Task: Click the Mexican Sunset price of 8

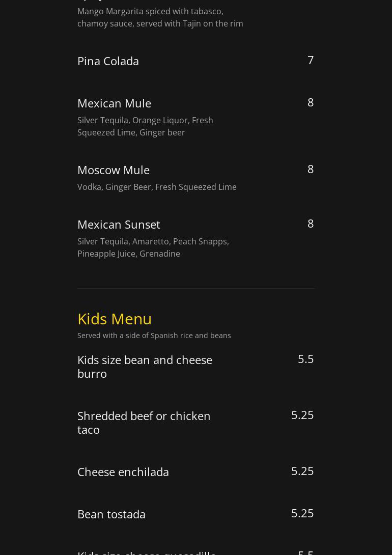Action: (x=311, y=224)
